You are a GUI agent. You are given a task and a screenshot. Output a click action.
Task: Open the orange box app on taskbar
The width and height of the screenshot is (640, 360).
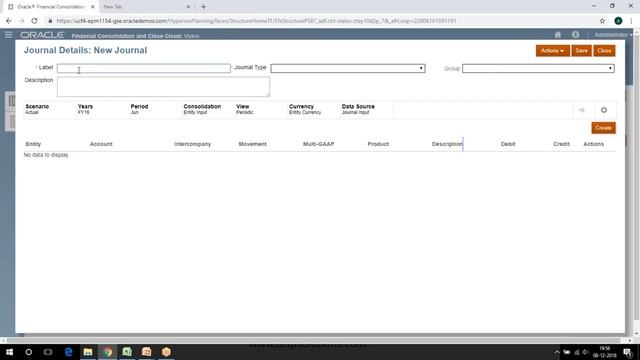(x=166, y=352)
